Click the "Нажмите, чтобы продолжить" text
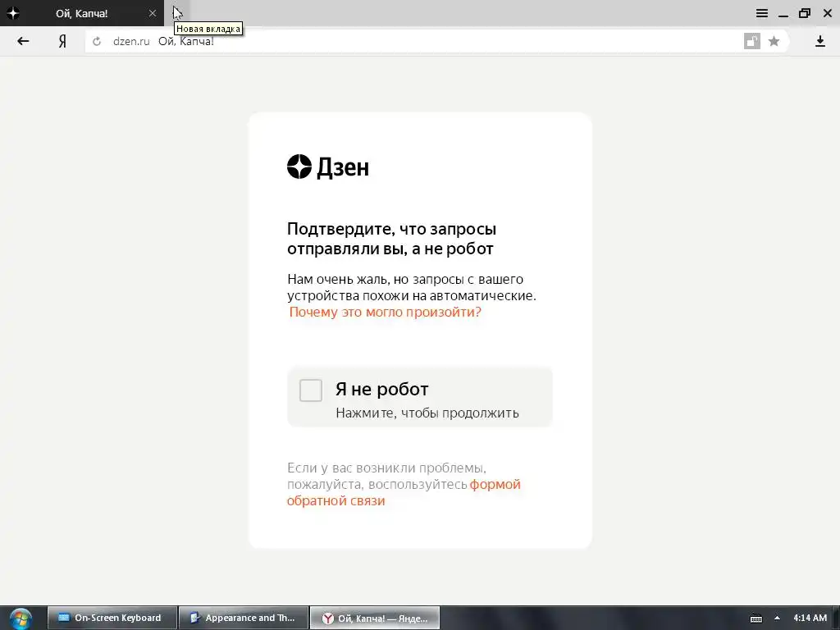The width and height of the screenshot is (840, 630). tap(427, 413)
